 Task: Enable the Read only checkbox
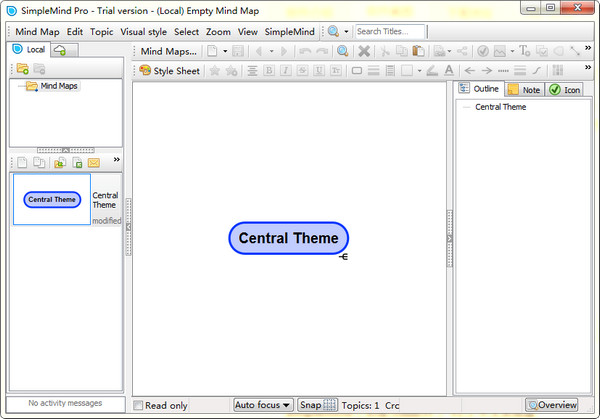[139, 405]
